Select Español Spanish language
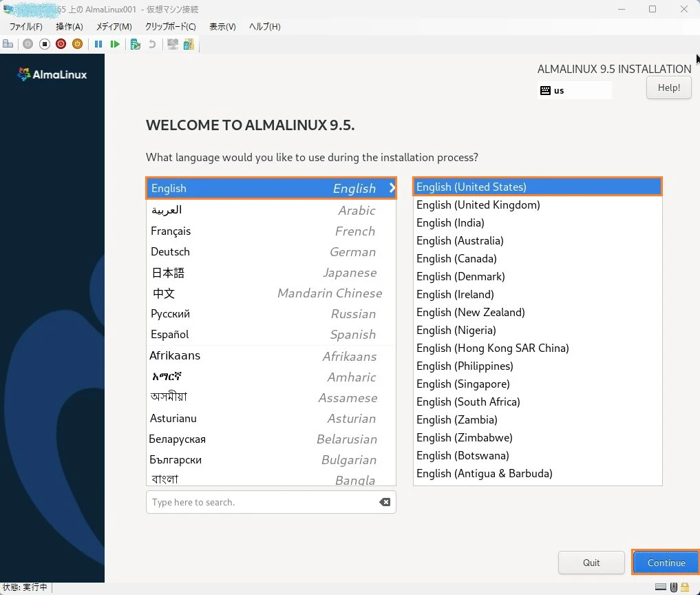 (271, 334)
